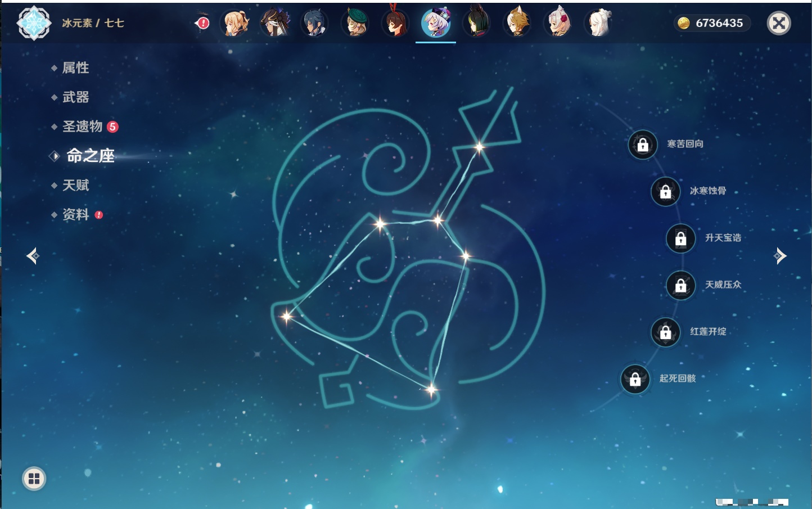The height and width of the screenshot is (509, 812).
Task: Select the blonde ponytail character avatar
Action: click(236, 23)
